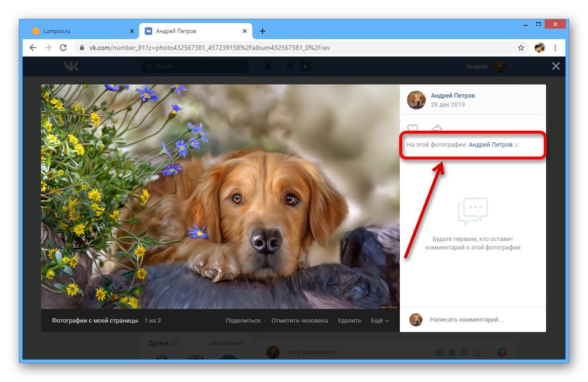Close the Lumpics.ru tab

(132, 31)
